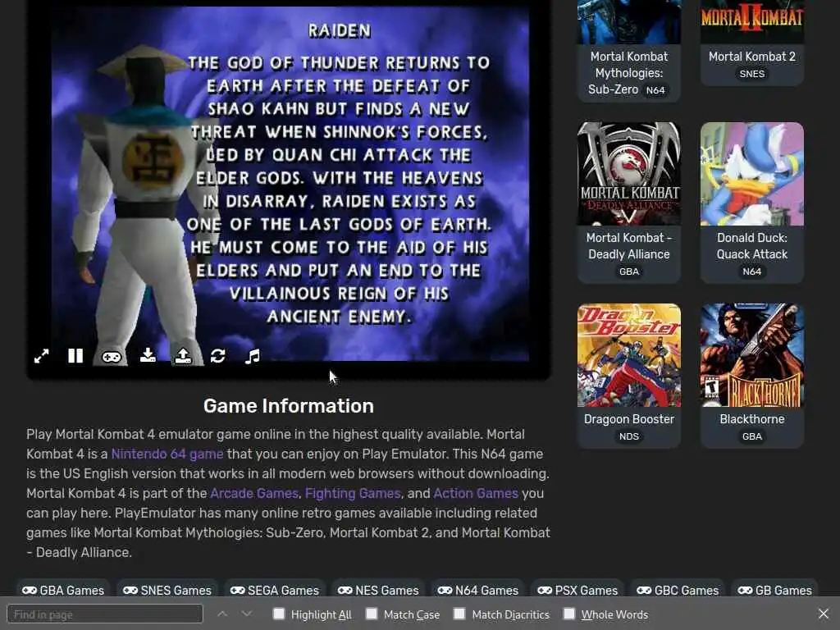Open SEGA Games category
The image size is (840, 630).
pyautogui.click(x=275, y=590)
